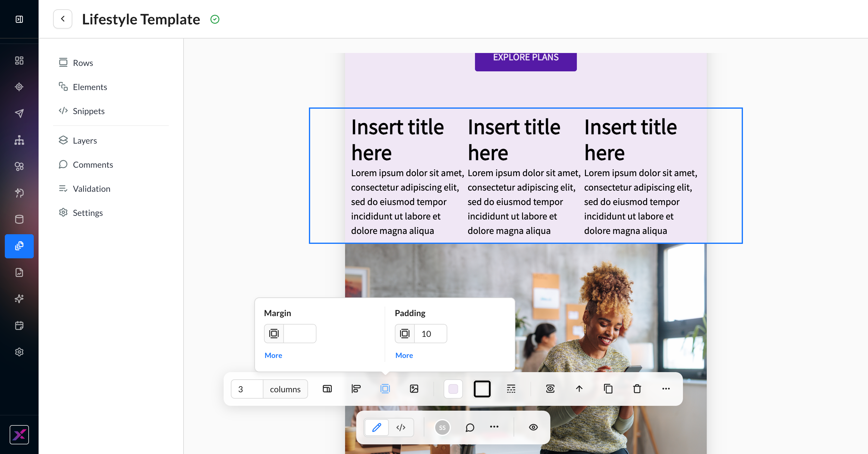The height and width of the screenshot is (454, 868).
Task: Click the Padding value field showing 10
Action: point(430,334)
